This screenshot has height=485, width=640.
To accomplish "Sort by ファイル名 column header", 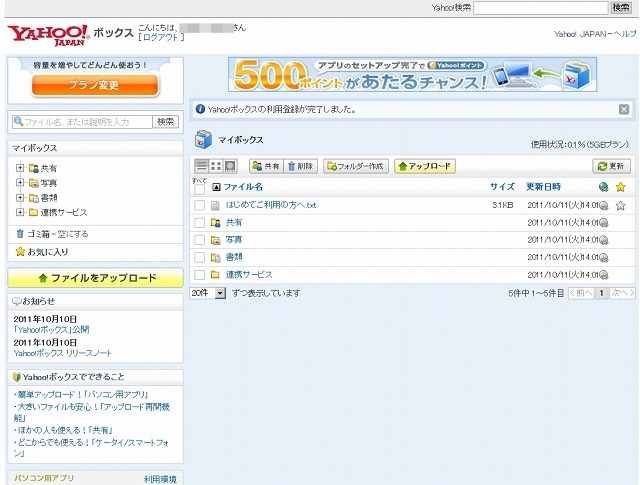I will [243, 187].
